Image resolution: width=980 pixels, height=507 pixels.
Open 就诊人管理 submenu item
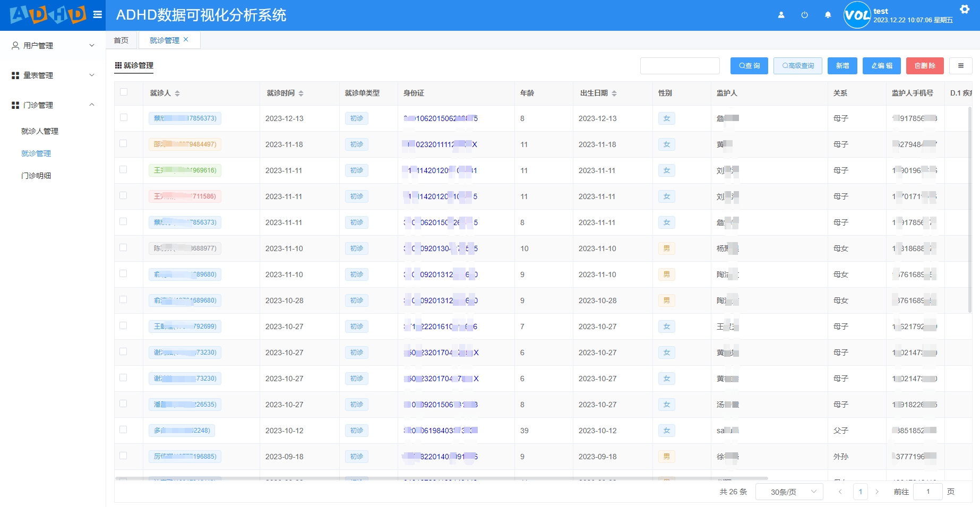(x=40, y=131)
